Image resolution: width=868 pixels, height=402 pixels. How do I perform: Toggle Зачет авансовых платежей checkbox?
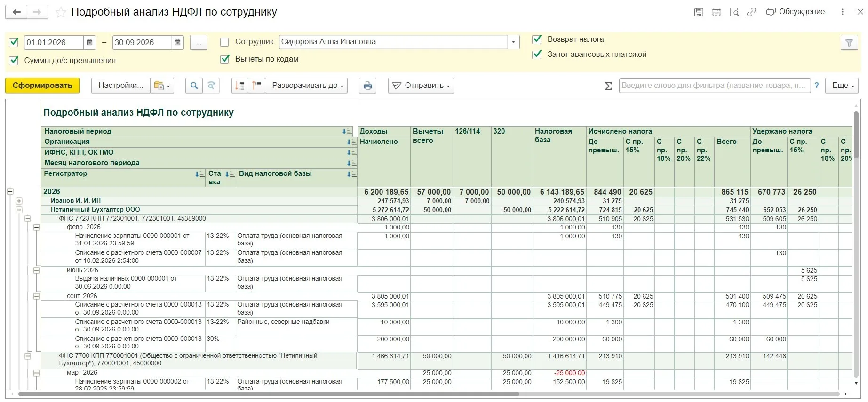[x=537, y=55]
